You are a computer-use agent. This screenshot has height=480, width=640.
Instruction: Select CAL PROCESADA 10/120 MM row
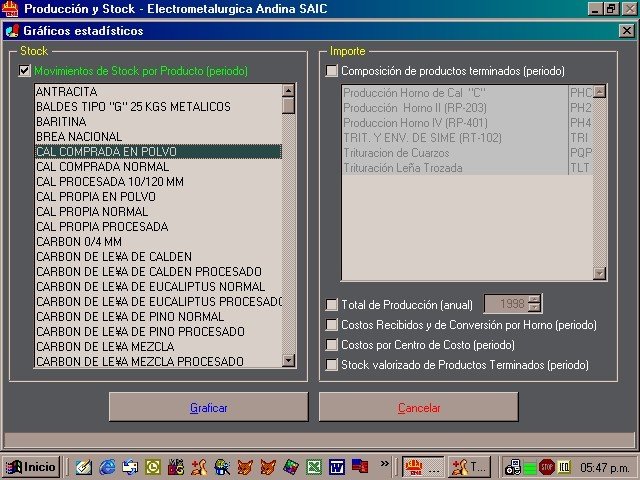pyautogui.click(x=158, y=182)
